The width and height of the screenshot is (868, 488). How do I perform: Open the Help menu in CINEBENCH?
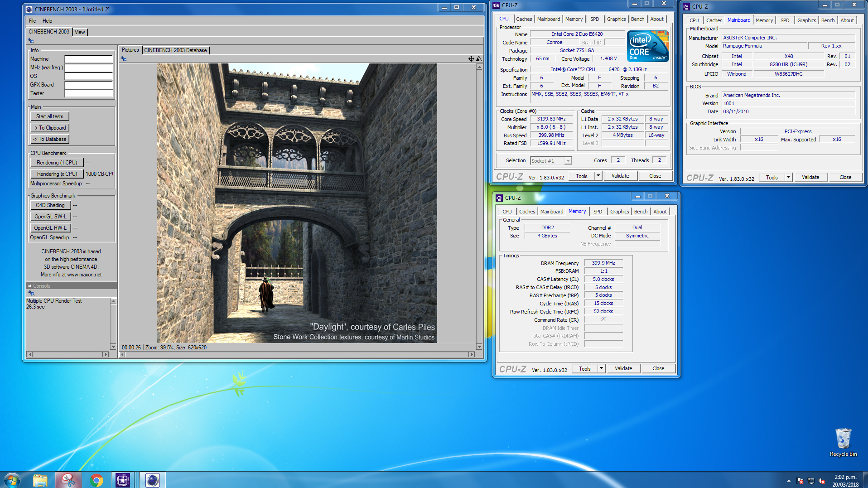point(47,21)
